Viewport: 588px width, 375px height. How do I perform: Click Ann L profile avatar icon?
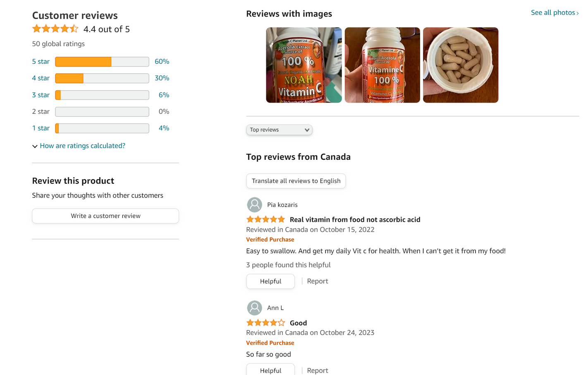254,308
